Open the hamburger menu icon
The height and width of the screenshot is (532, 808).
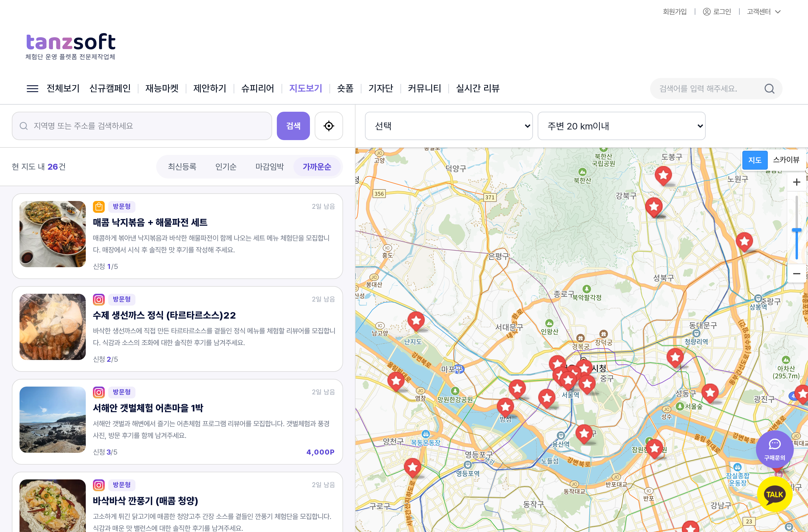coord(32,89)
